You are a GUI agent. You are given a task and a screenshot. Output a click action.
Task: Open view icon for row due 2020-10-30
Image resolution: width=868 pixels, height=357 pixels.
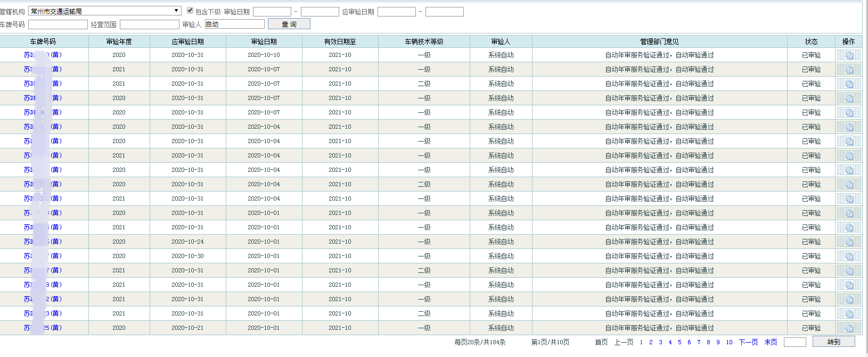pos(849,256)
